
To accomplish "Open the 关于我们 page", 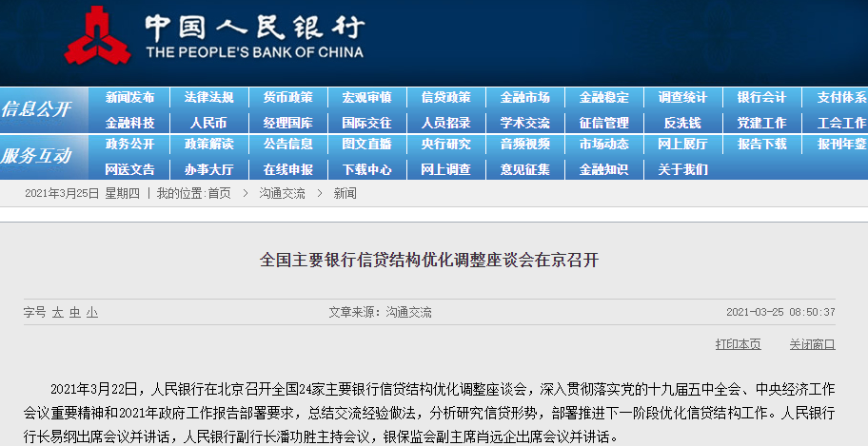I will point(682,169).
